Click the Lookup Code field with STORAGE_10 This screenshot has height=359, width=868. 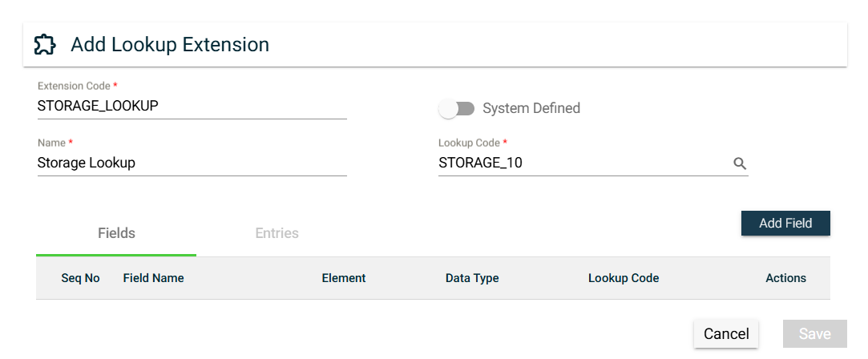tap(583, 163)
